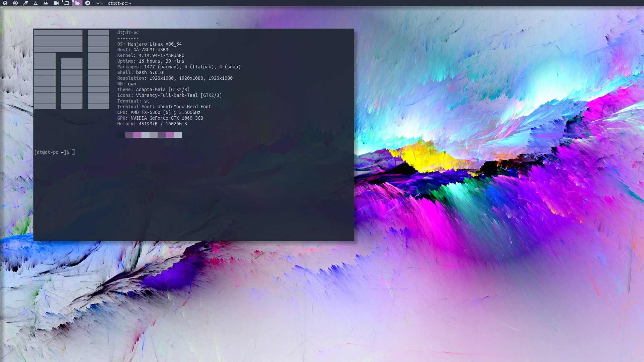
Task: Open the eyedropper tag in the bar
Action: pos(25,3)
